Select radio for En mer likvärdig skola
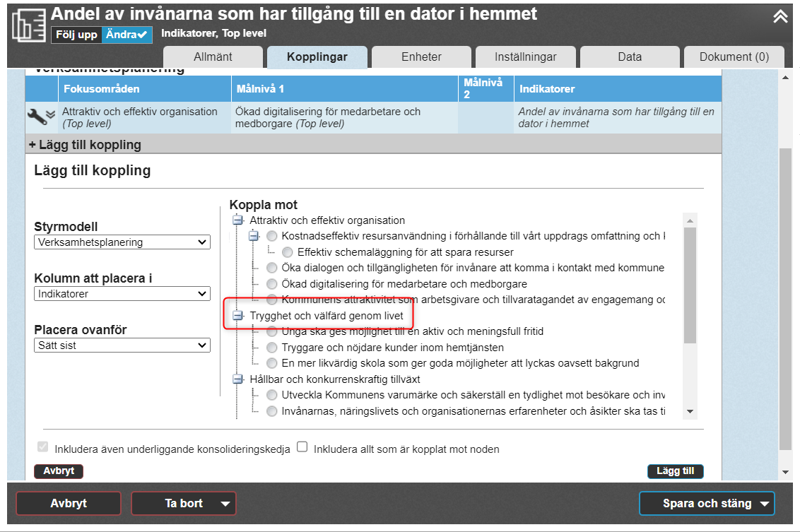 point(272,363)
